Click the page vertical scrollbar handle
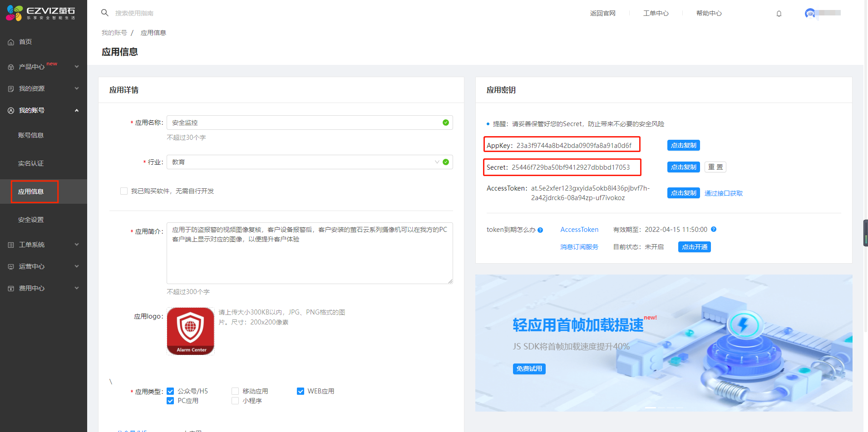This screenshot has height=432, width=868. pos(866,233)
